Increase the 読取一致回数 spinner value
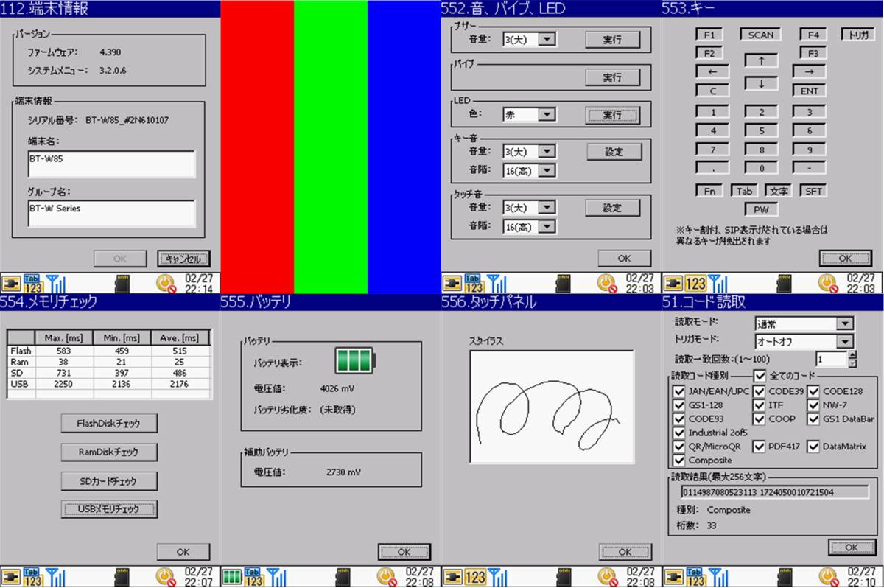 (853, 355)
